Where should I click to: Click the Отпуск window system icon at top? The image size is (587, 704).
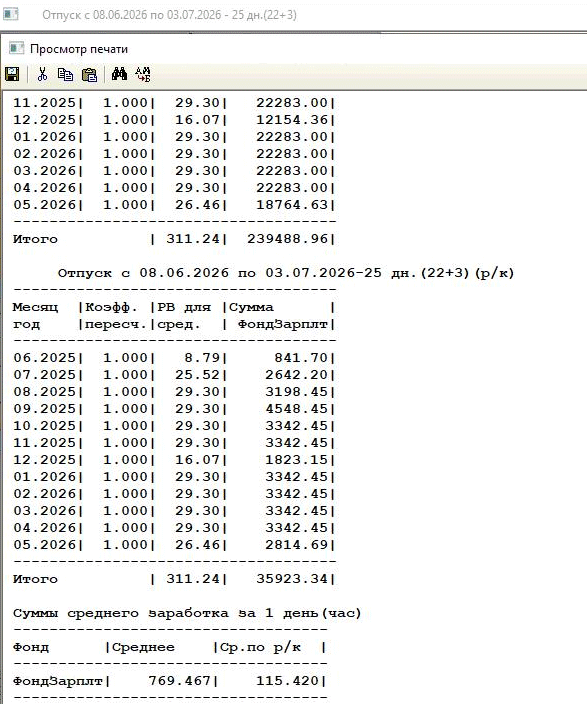11,14
